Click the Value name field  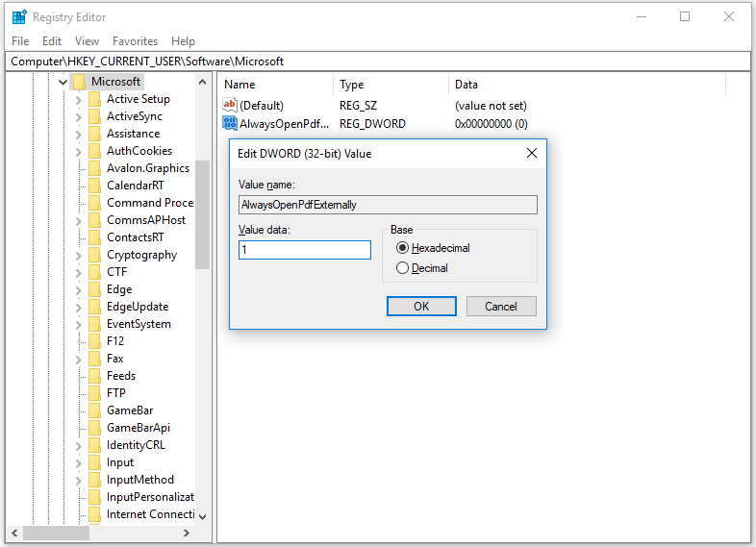388,205
